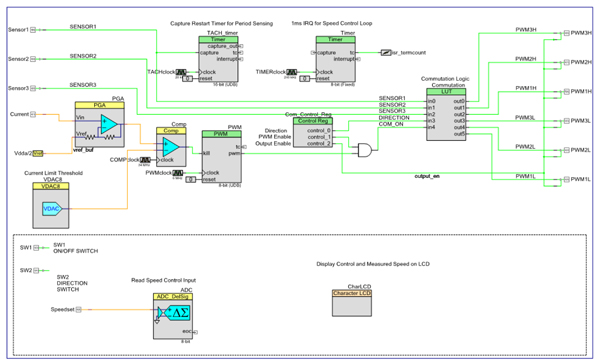The image size is (600, 362).
Task: Click the DIRECTION label at LUT in3
Action: [394, 117]
